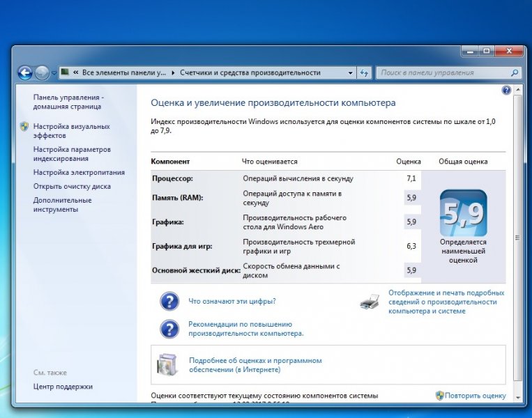Click the printer icon for detailed performance info
The height and width of the screenshot is (418, 532).
tap(370, 302)
